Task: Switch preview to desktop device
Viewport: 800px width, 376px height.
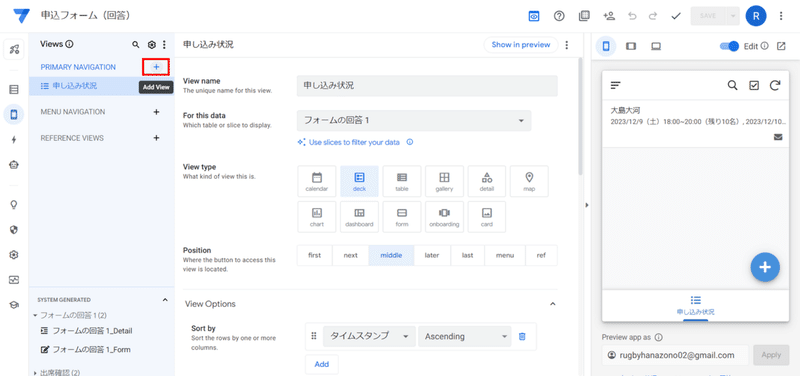Action: pos(656,46)
